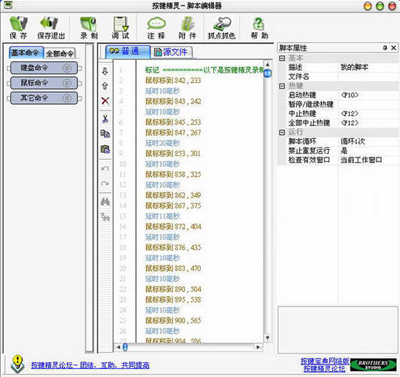Redo with the curved right arrow icon
The width and height of the screenshot is (400, 377).
(x=105, y=183)
